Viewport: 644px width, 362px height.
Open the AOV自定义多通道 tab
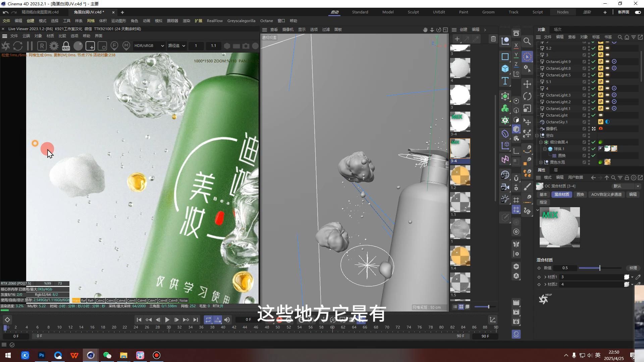606,194
